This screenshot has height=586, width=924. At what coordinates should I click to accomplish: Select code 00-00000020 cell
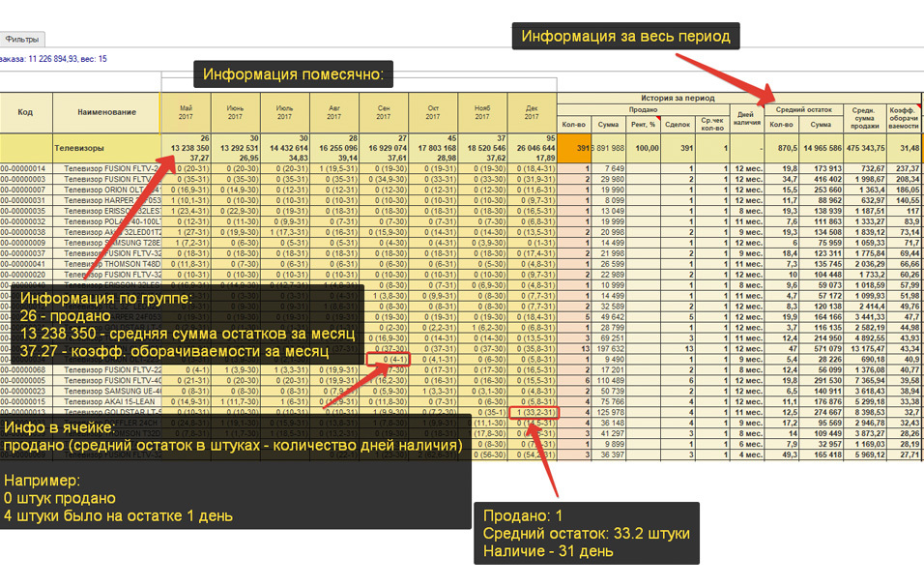25,275
